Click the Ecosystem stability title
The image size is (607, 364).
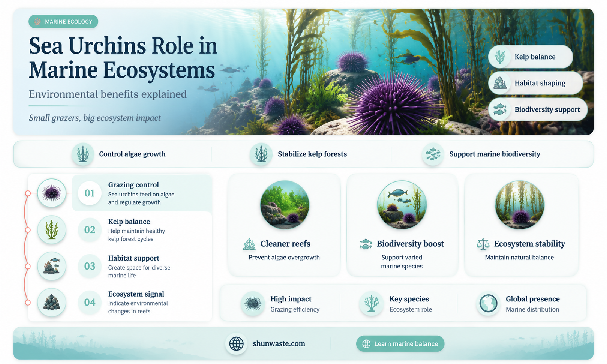pyautogui.click(x=529, y=244)
